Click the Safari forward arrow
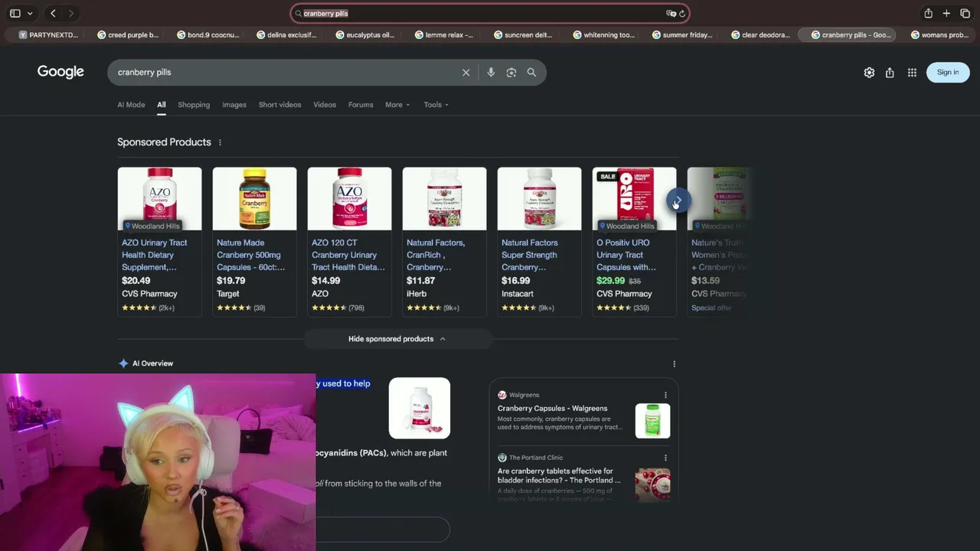 point(70,13)
